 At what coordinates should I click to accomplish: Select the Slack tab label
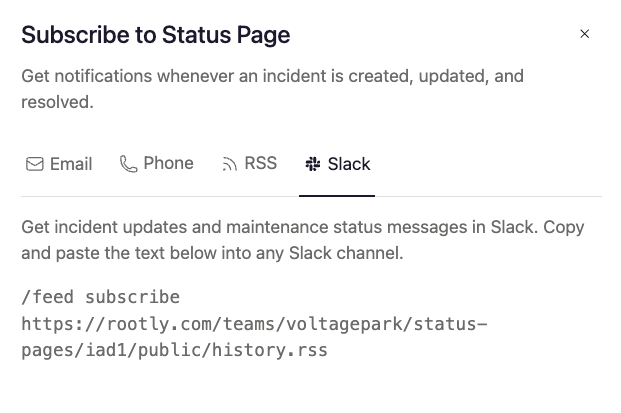(349, 164)
